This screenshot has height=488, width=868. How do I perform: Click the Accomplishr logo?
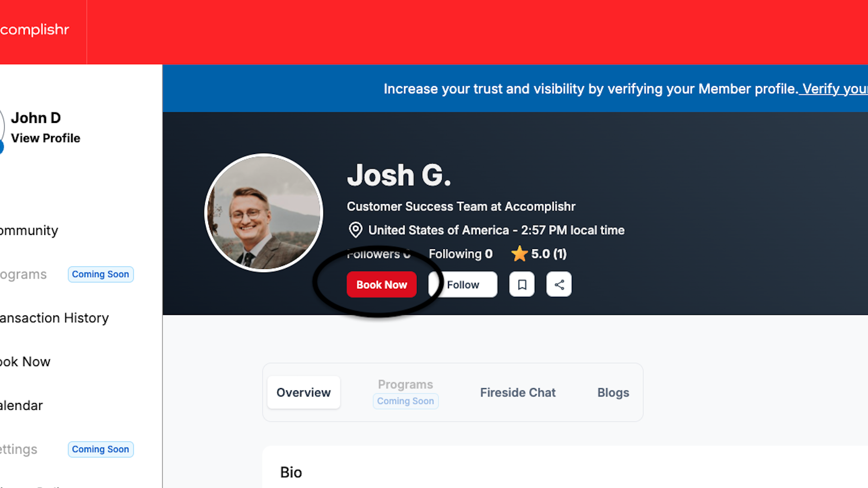[x=34, y=30]
